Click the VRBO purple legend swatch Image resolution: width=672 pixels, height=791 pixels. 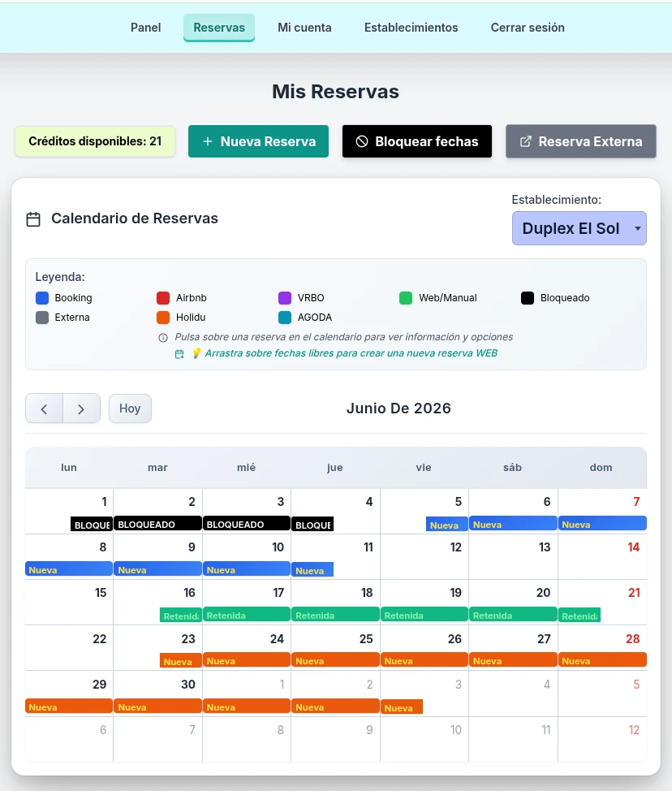click(285, 297)
